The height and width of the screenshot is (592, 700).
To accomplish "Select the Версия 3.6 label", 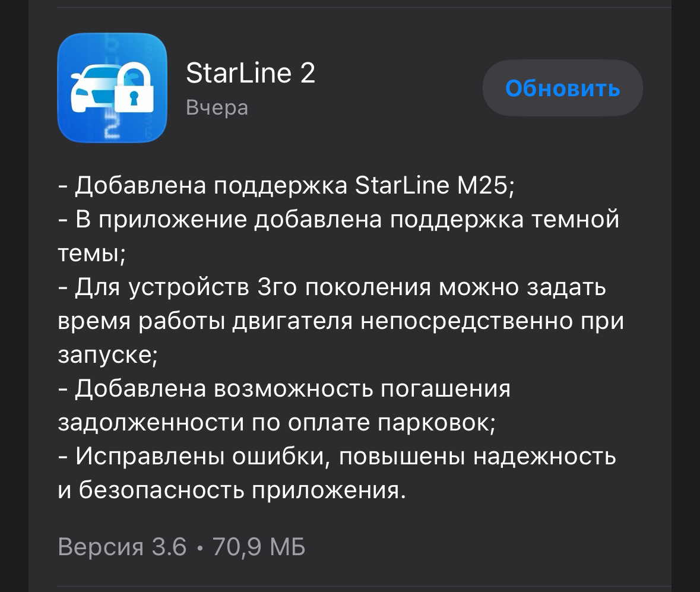I will coord(122,546).
